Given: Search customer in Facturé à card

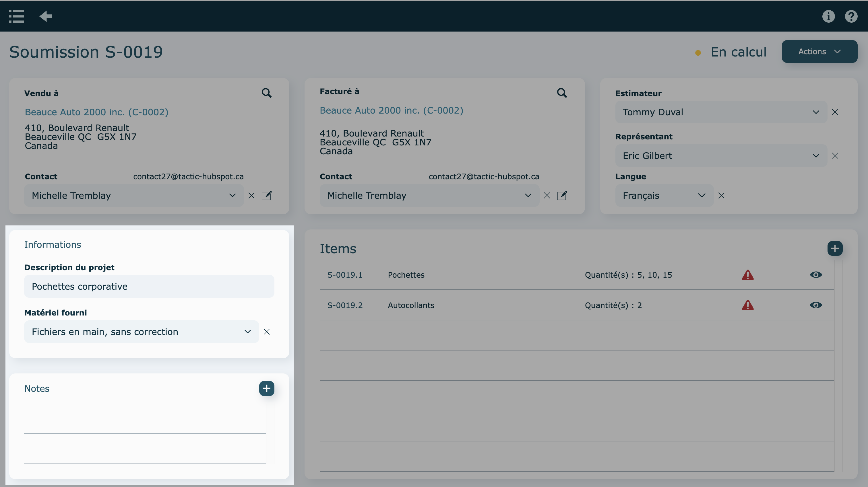Looking at the screenshot, I should pos(562,93).
